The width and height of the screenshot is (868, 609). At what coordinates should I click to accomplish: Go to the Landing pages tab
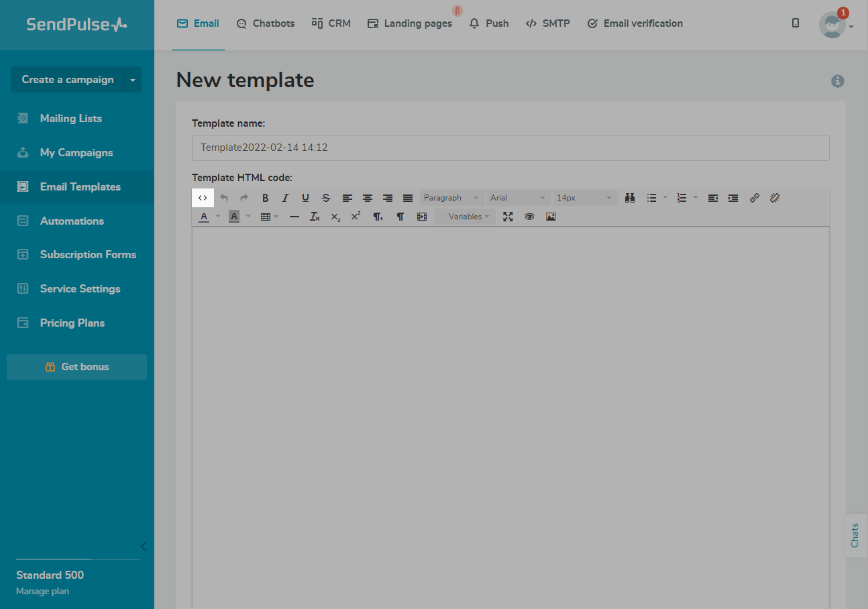[x=410, y=23]
